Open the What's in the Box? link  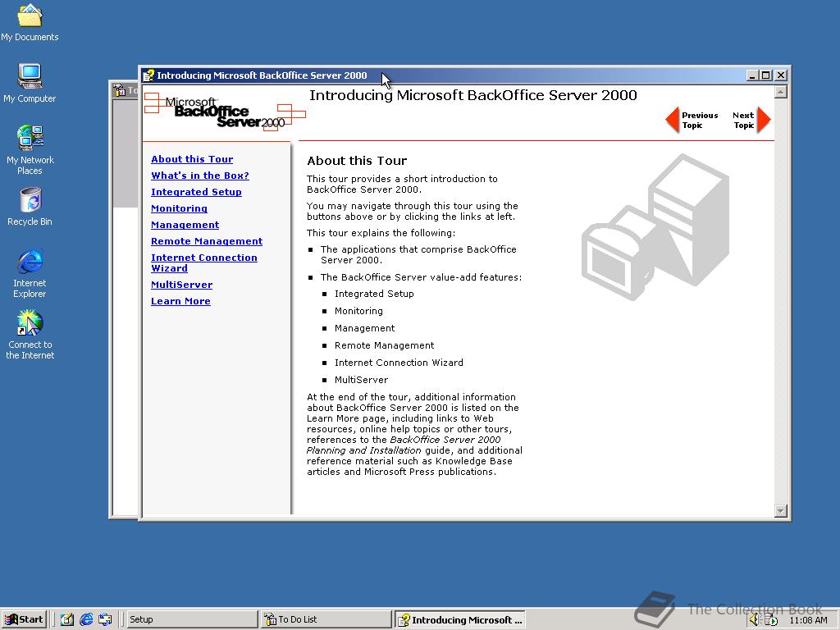pyautogui.click(x=200, y=176)
